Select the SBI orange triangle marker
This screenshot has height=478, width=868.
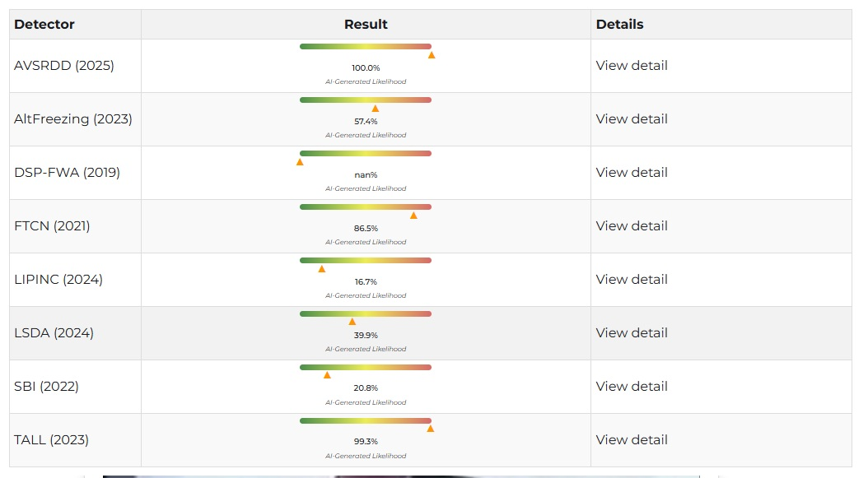(327, 376)
